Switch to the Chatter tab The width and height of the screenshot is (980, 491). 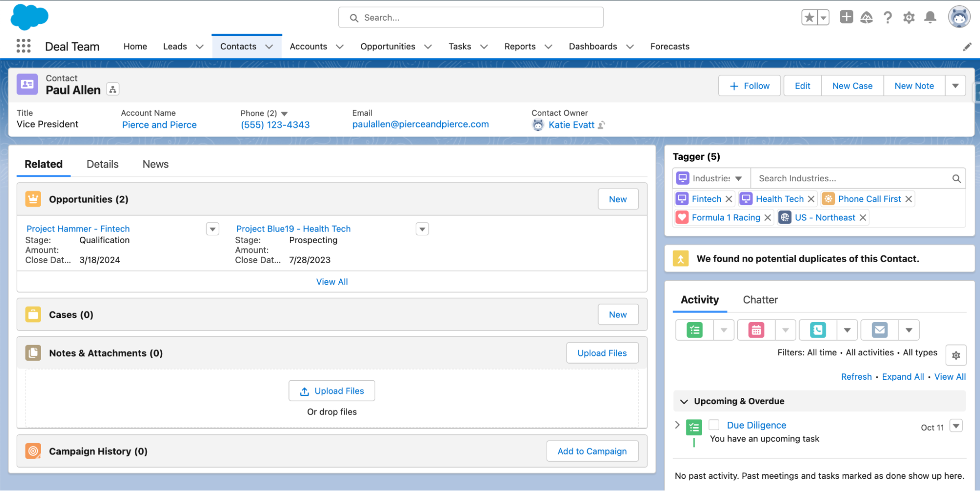[x=760, y=300]
